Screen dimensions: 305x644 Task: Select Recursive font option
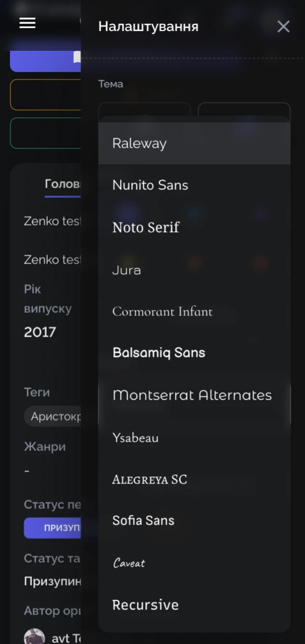click(194, 605)
